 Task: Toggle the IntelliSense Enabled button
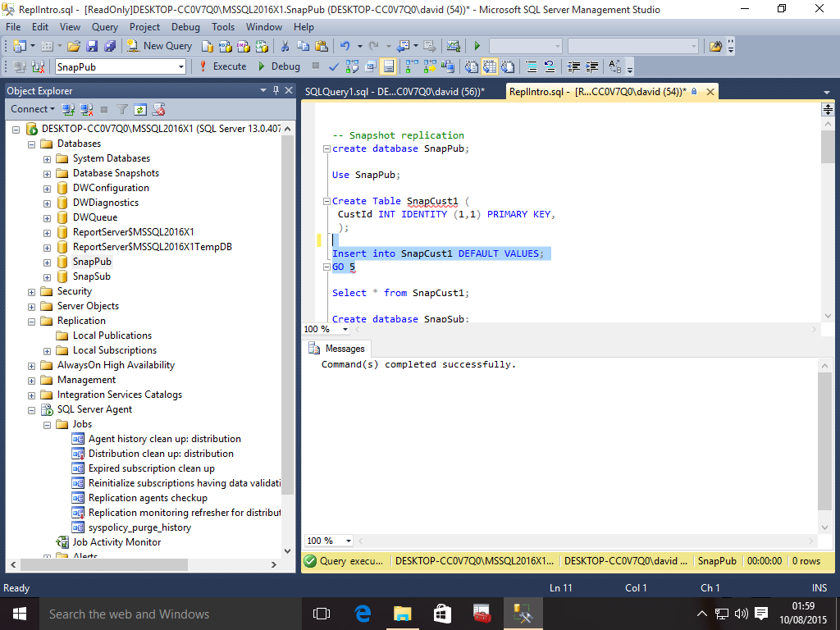[x=388, y=66]
